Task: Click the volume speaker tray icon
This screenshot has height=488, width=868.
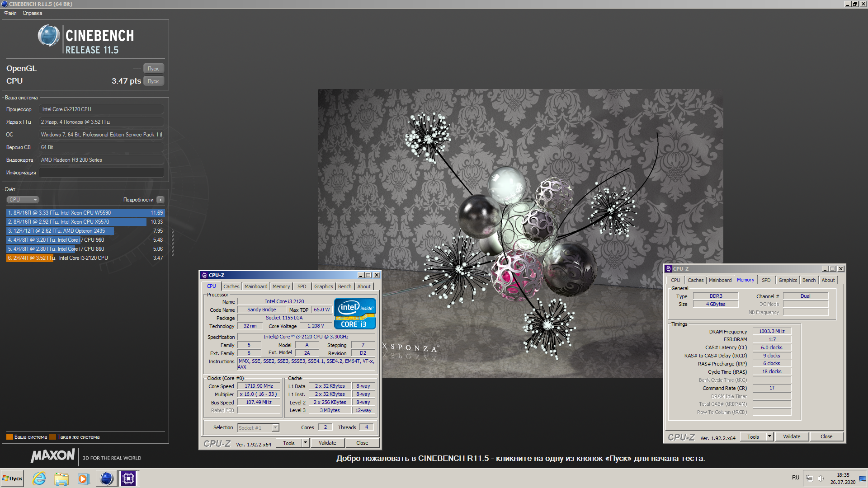Action: (x=821, y=478)
